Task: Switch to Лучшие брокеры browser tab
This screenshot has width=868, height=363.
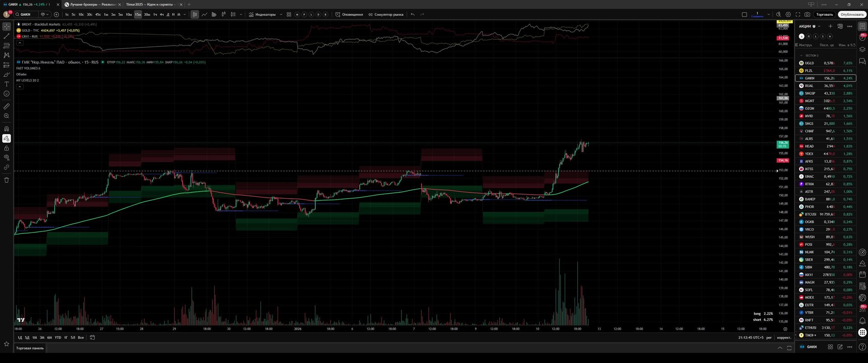Action: point(92,5)
